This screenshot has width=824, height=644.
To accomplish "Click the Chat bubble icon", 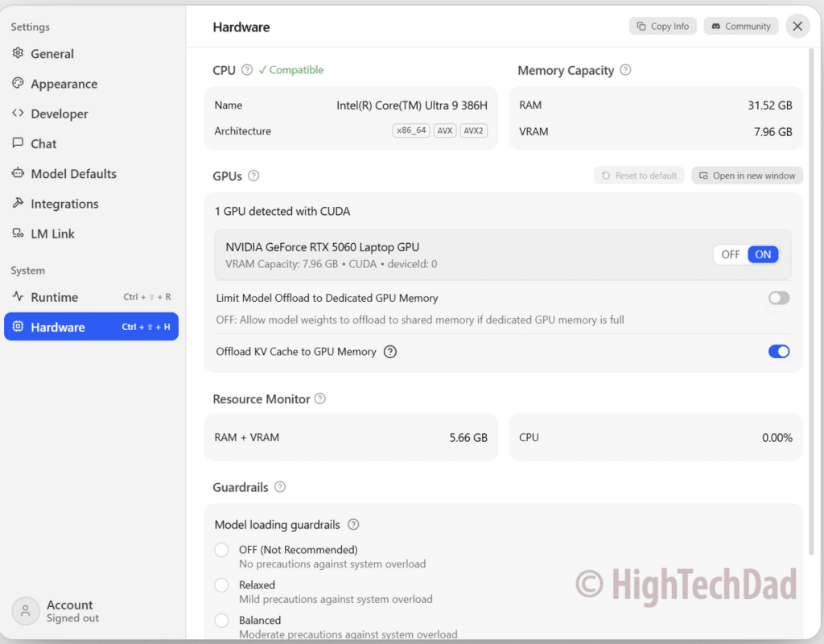I will [18, 142].
